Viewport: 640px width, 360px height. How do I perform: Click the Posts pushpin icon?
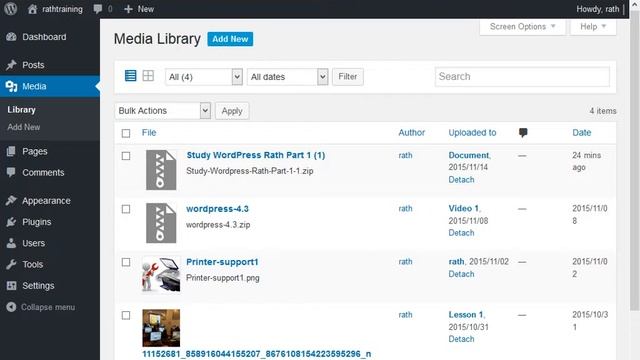[x=11, y=65]
